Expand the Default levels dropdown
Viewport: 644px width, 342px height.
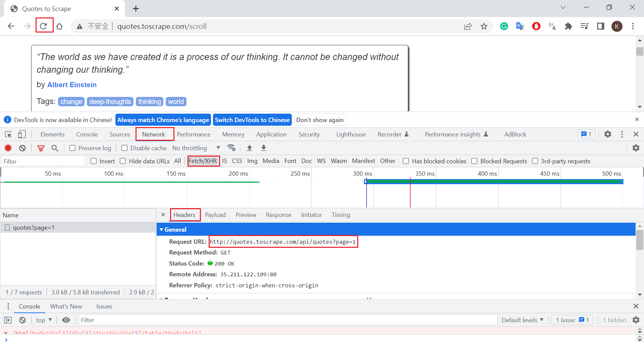(x=522, y=320)
